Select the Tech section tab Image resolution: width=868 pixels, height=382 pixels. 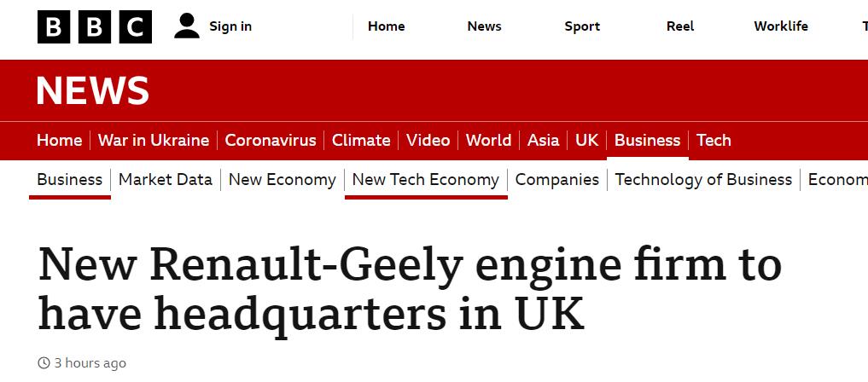click(x=714, y=141)
